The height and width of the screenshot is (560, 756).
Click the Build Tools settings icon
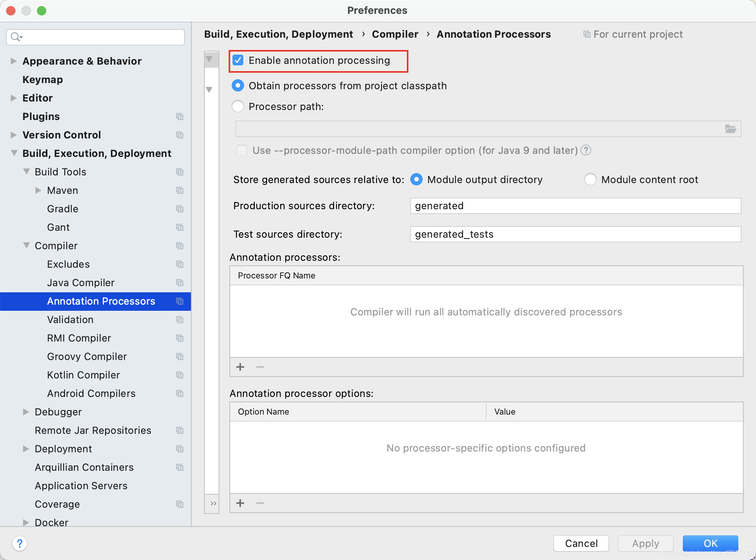[178, 172]
